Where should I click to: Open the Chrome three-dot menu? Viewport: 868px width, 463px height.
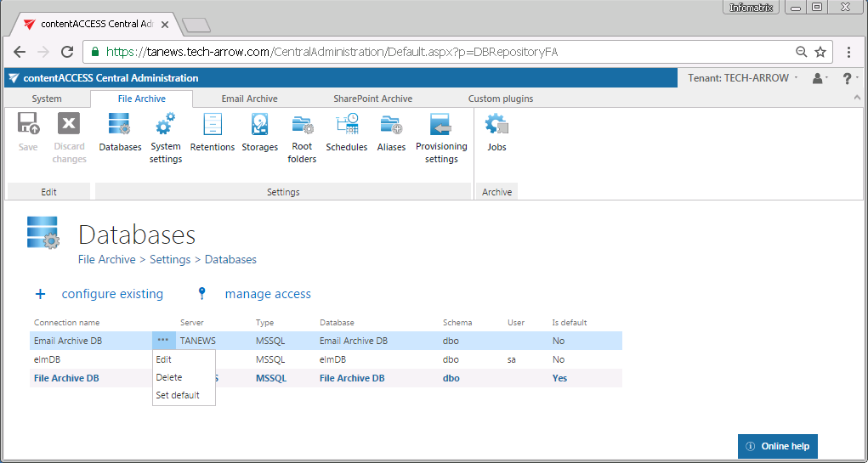tap(848, 52)
